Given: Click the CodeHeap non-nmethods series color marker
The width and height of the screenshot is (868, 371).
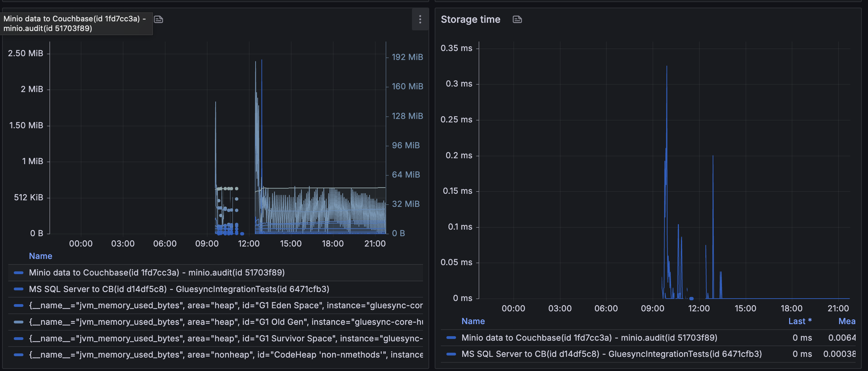Looking at the screenshot, I should 19,355.
